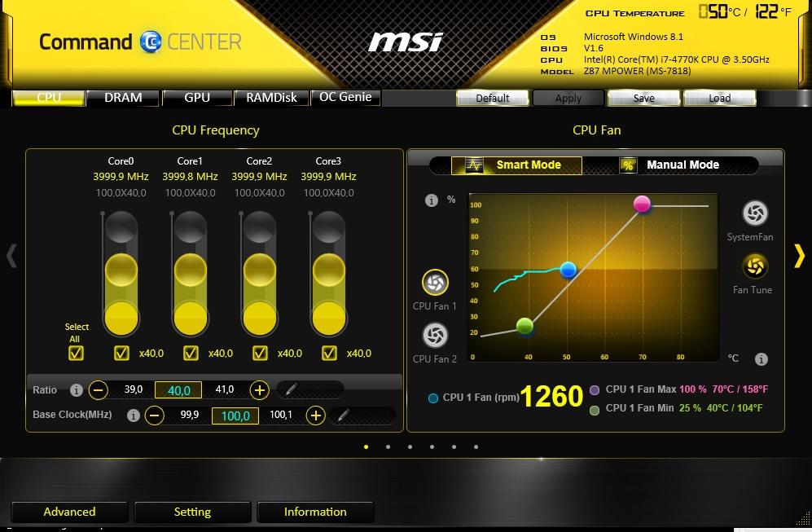Click the info icon beside °C axis
The width and height of the screenshot is (812, 532).
click(761, 359)
